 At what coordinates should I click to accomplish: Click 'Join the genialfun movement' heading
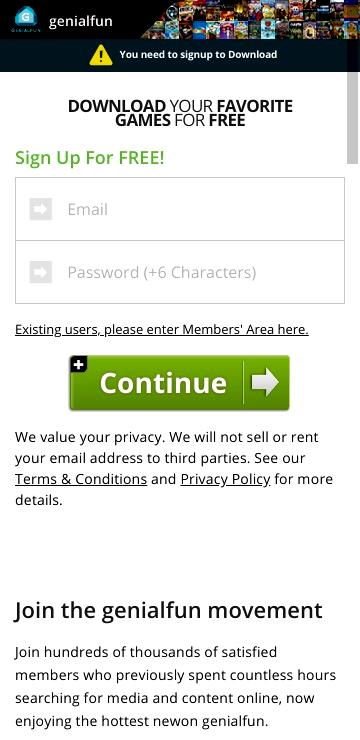(x=168, y=610)
